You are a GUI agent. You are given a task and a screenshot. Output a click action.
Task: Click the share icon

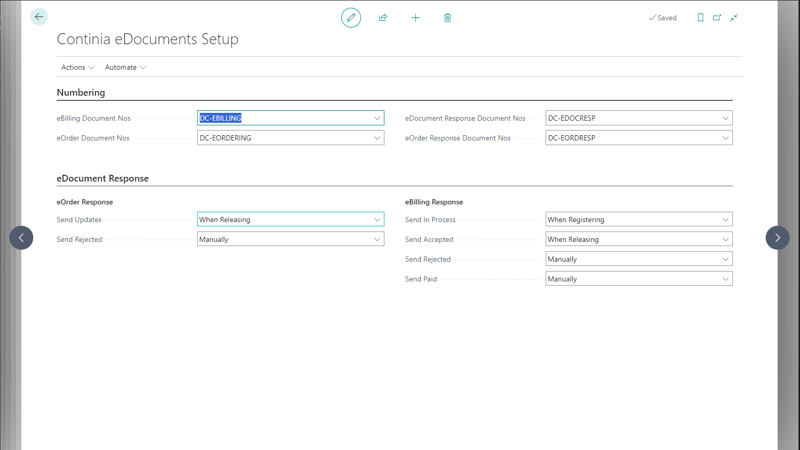(383, 18)
